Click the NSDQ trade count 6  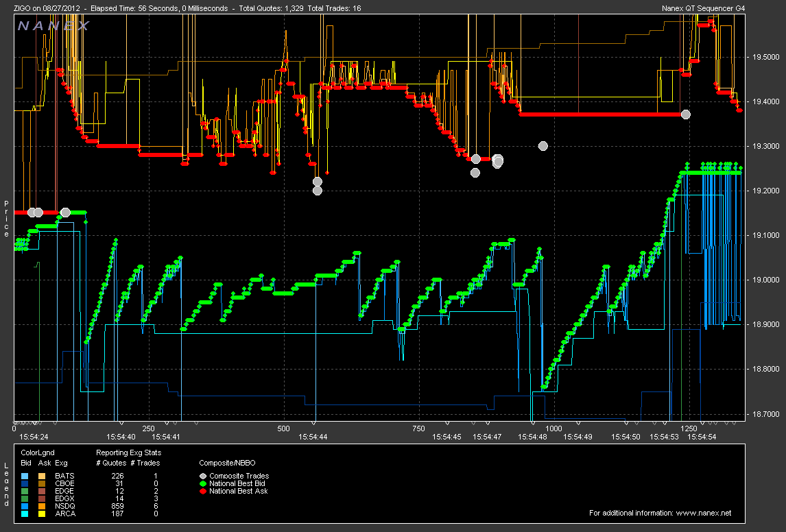[156, 506]
